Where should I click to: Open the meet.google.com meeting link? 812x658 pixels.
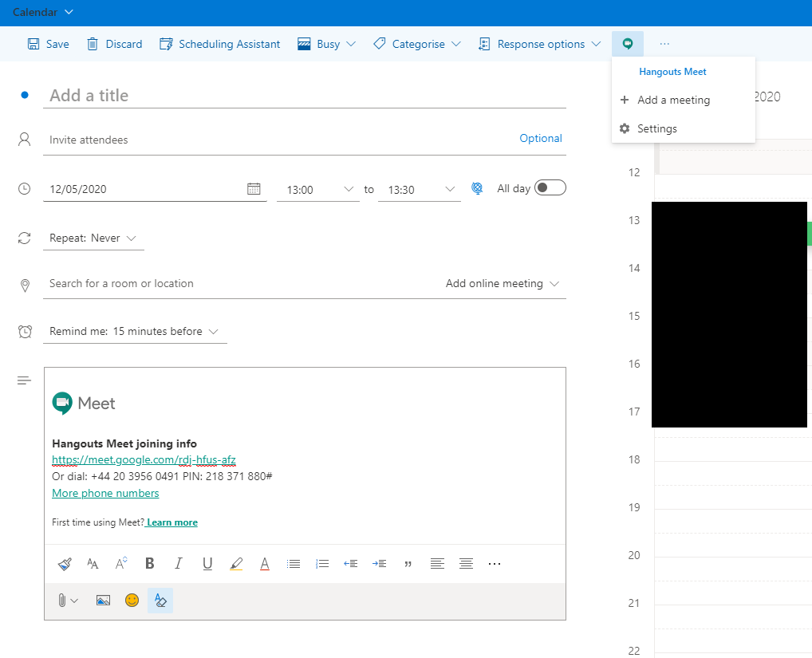click(x=144, y=459)
